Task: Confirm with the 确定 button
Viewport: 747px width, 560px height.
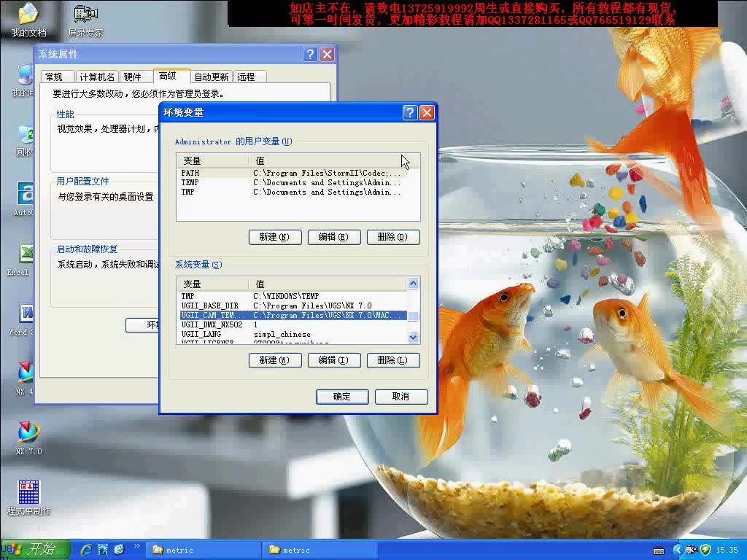Action: pyautogui.click(x=342, y=397)
